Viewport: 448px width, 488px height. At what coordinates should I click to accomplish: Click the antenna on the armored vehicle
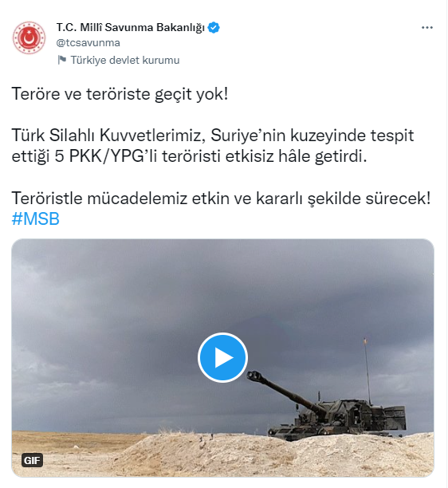[367, 370]
